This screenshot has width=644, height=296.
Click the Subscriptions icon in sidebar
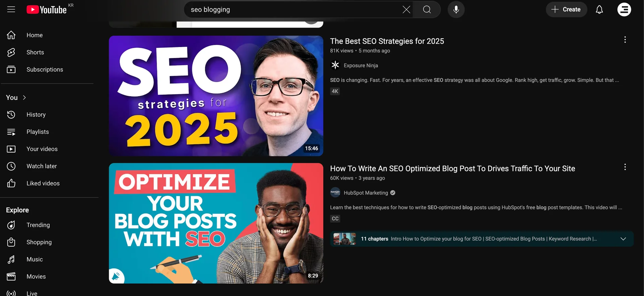(11, 70)
